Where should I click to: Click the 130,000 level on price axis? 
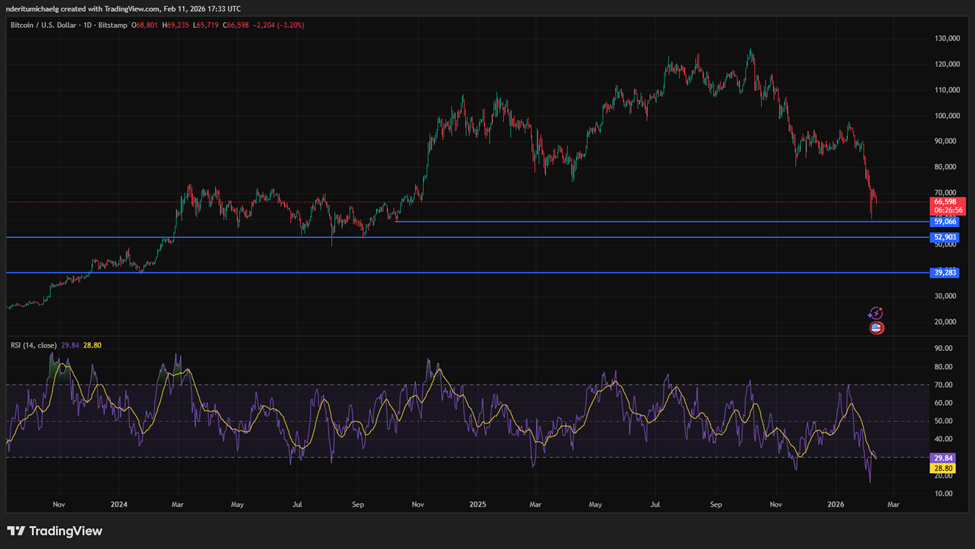click(946, 38)
